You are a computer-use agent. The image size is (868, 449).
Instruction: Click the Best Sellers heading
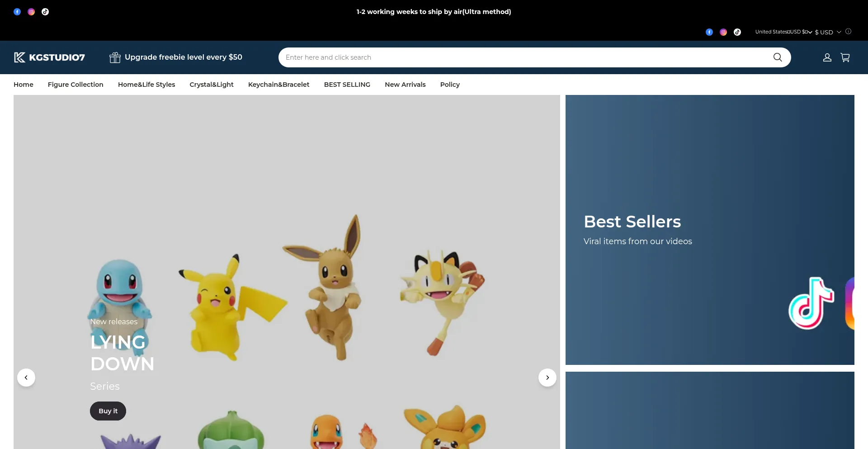point(632,222)
